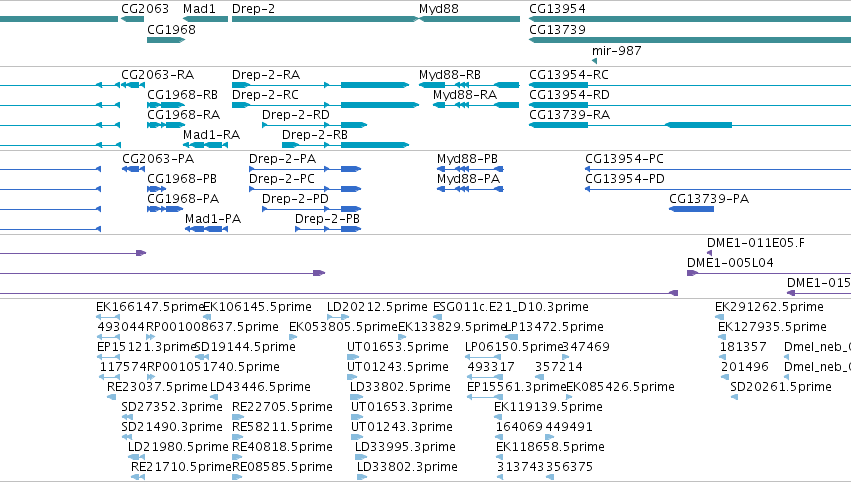Click clone DME1-011E05.F label

tap(755, 243)
